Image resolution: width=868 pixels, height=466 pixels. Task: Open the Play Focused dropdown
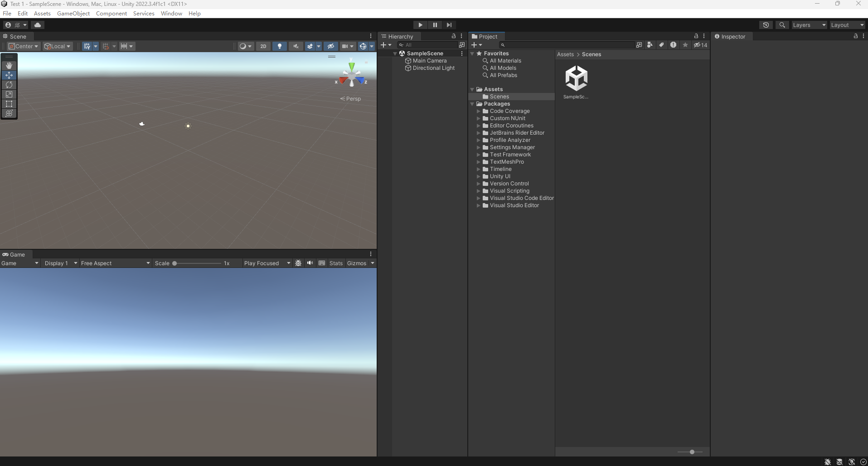click(x=267, y=263)
